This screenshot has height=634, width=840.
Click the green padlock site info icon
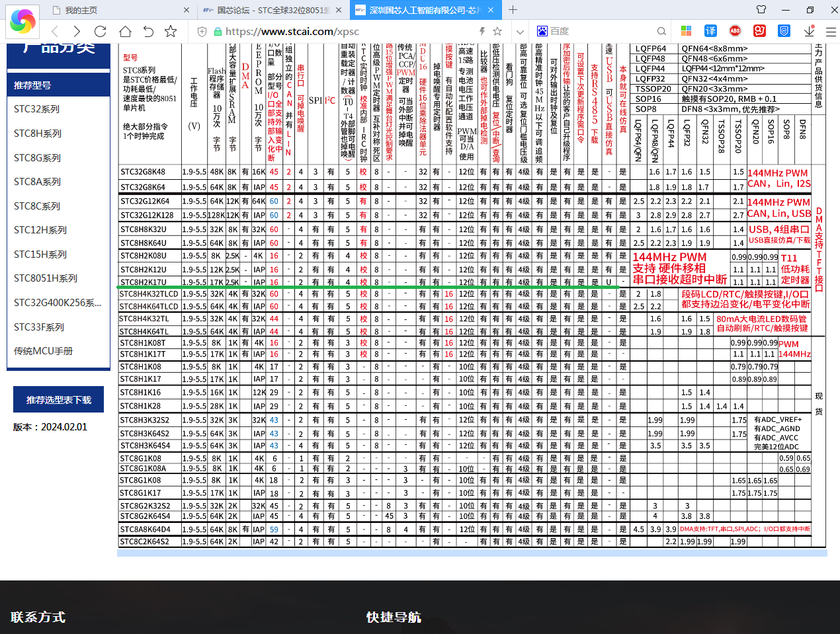click(x=218, y=31)
